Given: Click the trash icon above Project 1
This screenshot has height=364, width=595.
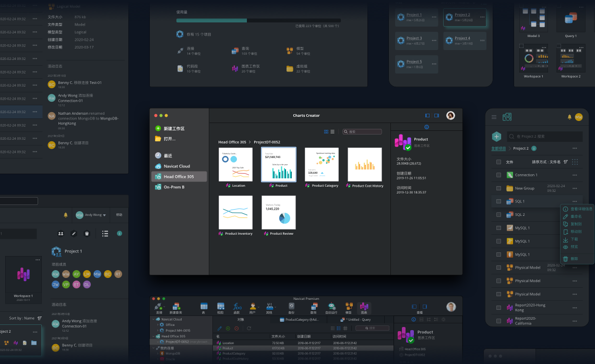Looking at the screenshot, I should coord(87,234).
